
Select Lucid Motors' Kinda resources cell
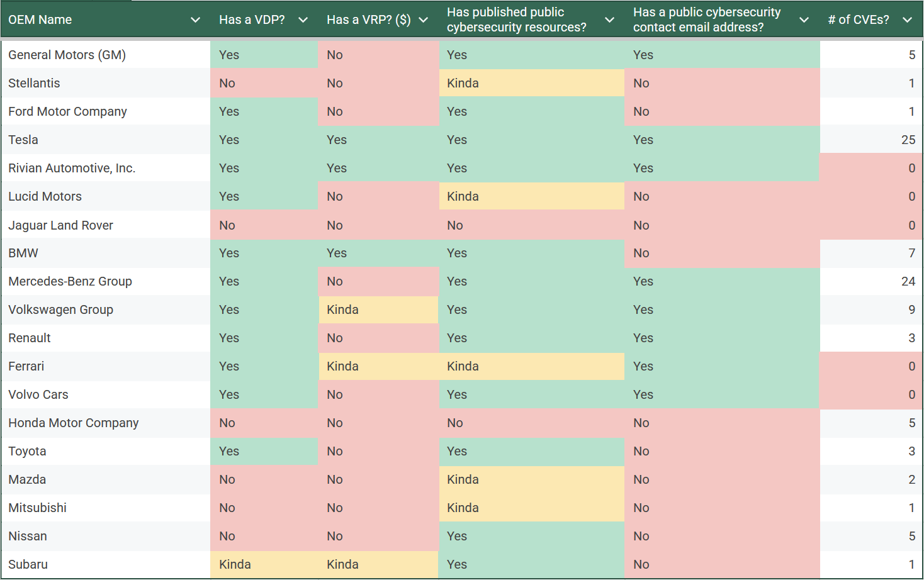(x=532, y=196)
